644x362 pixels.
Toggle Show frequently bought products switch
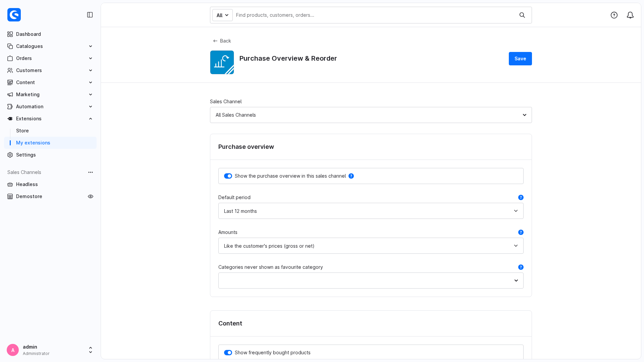(228, 353)
